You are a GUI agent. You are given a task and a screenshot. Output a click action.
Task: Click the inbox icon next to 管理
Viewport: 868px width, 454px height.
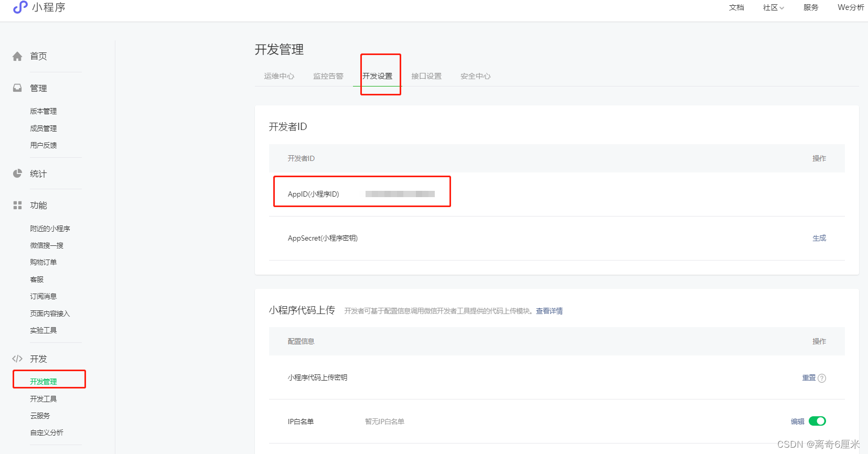17,88
